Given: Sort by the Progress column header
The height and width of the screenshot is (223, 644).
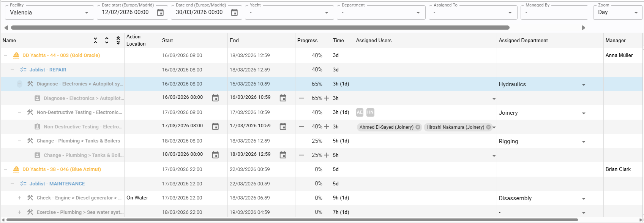Looking at the screenshot, I should (x=307, y=41).
